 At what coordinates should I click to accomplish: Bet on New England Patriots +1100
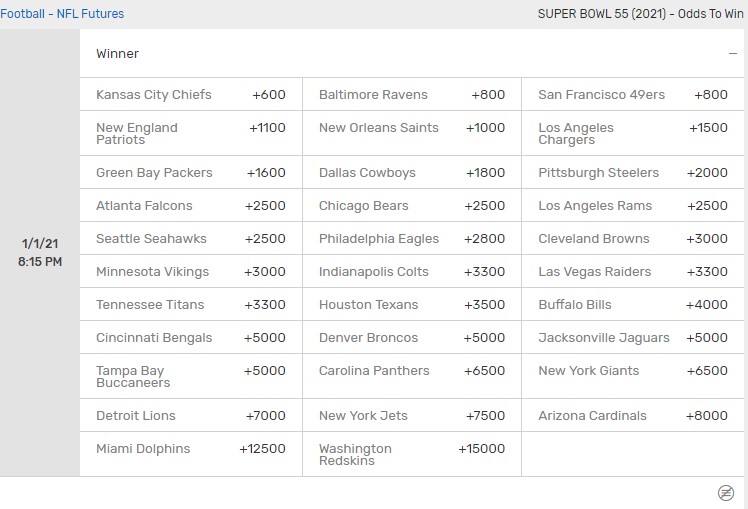(x=191, y=134)
